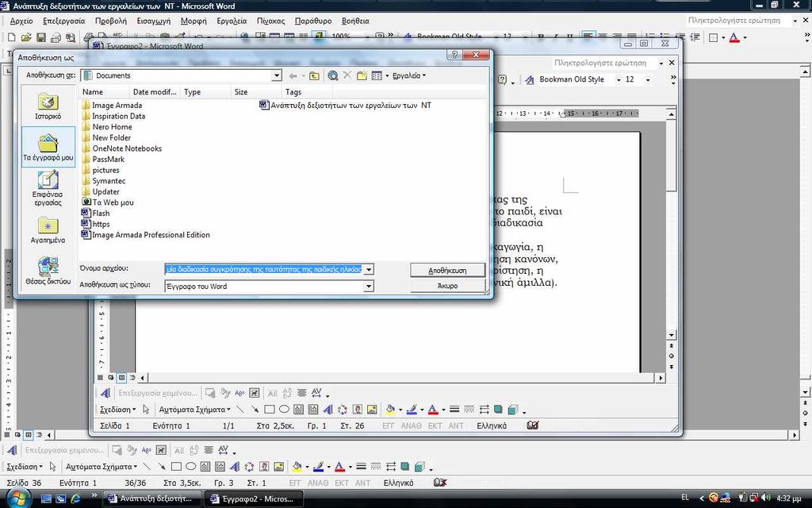Viewport: 812px width, 508px height.
Task: Toggle ΑΝΑΘ indicator in Έγγραφο2 status bar
Action: coord(412,425)
